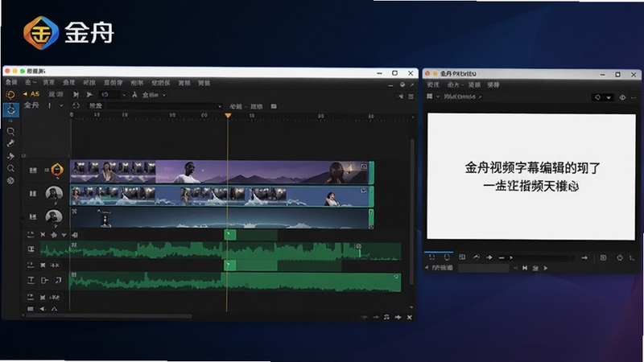This screenshot has width=644, height=362.
Task: Click the X icon at the editor's bottom right
Action: [x=410, y=317]
